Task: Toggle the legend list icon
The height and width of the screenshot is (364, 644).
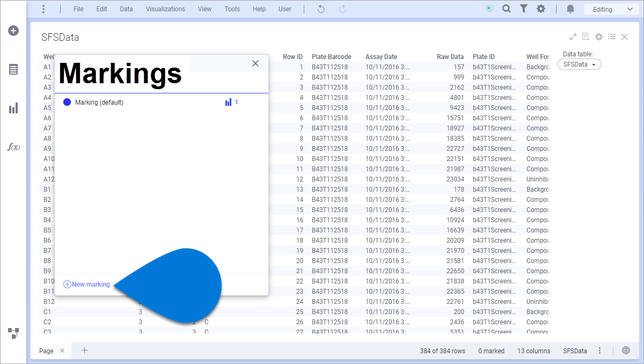Action: 612,37
